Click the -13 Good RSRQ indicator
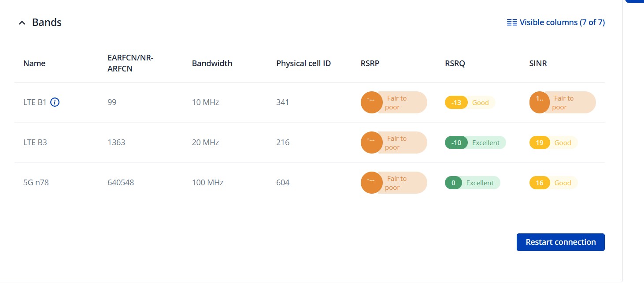Viewport: 644px width, 285px height. pyautogui.click(x=470, y=103)
